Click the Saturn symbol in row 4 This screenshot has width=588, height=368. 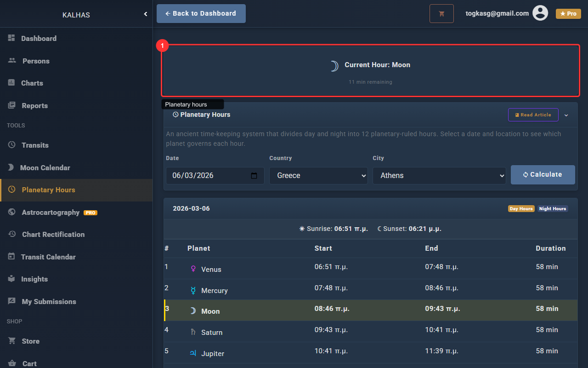pyautogui.click(x=193, y=332)
